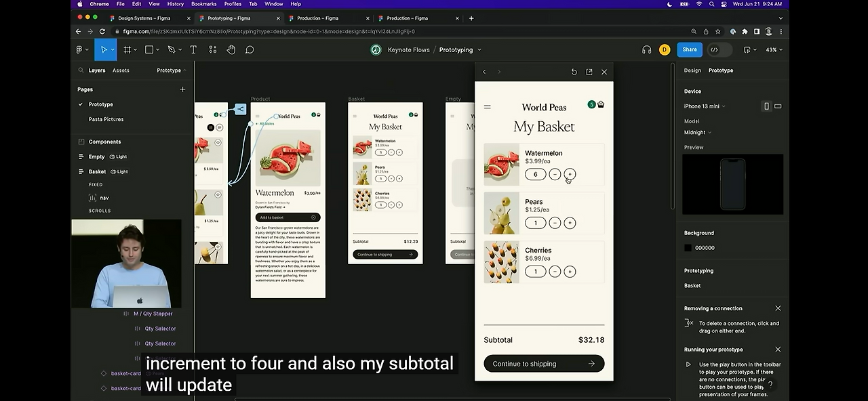This screenshot has width=868, height=401.
Task: Click Keynote Flows project link
Action: tap(408, 49)
